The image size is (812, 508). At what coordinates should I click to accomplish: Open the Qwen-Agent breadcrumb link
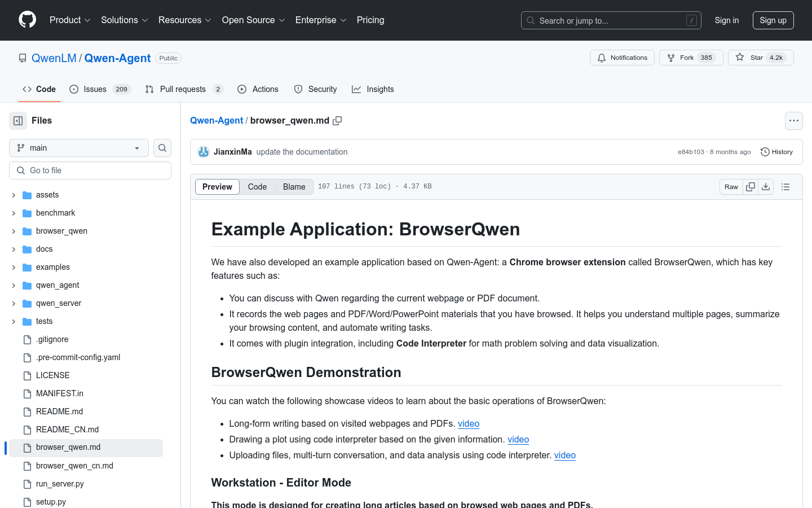pos(217,120)
